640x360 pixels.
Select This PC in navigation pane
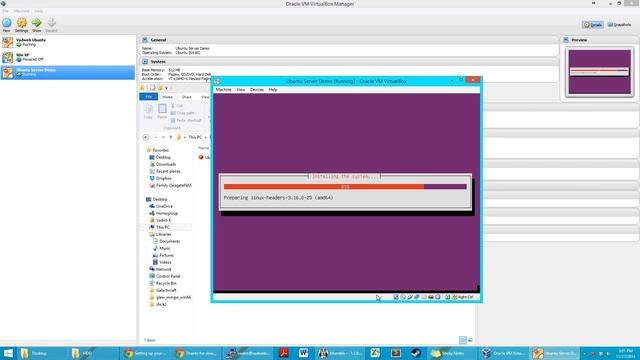(159, 227)
